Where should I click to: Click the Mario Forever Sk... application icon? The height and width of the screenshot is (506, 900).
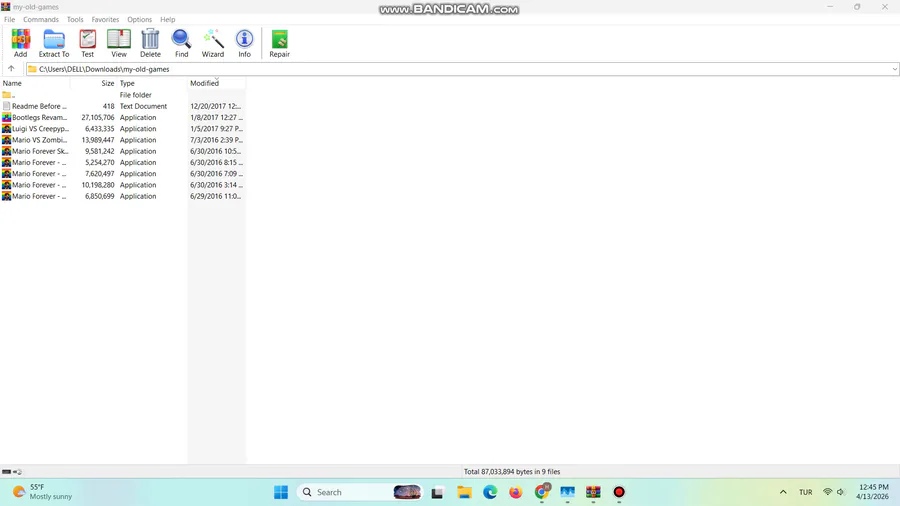[x=6, y=151]
